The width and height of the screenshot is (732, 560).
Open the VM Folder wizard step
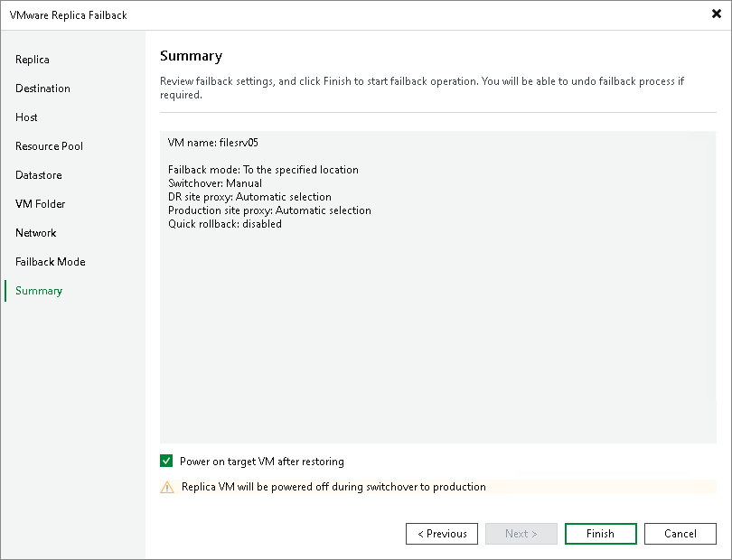pyautogui.click(x=40, y=204)
